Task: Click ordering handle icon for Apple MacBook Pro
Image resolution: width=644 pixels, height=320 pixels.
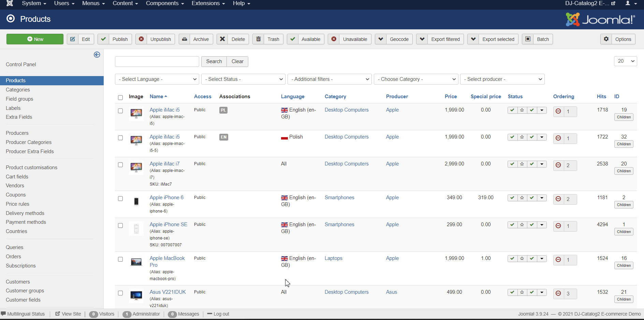Action: (x=558, y=260)
